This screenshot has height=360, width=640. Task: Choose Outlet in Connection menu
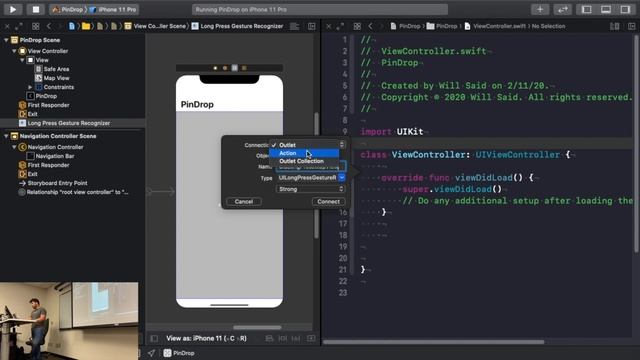tap(304, 145)
